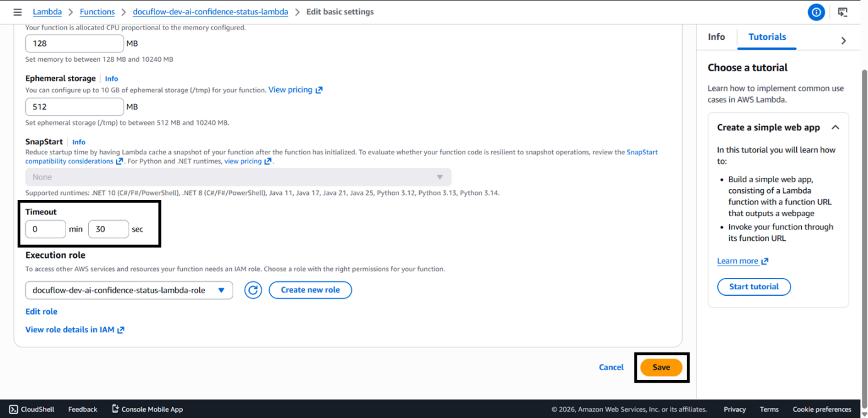Open SnapStart view pricing link

(248, 161)
